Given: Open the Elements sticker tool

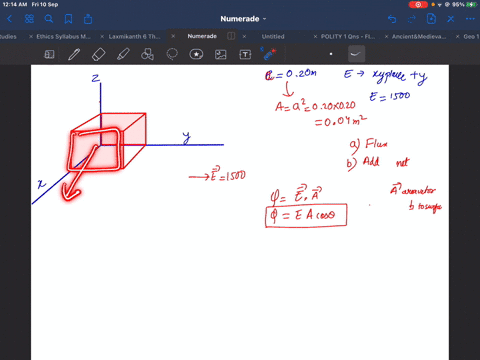Looking at the screenshot, I should (x=196, y=54).
